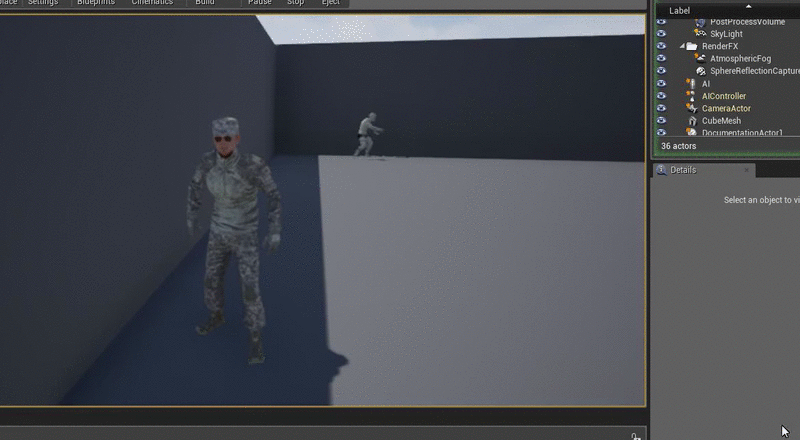Click the AI character actor icon
This screenshot has width=800, height=440.
pos(691,83)
